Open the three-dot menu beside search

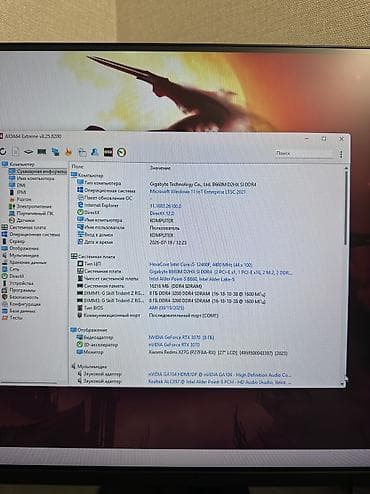341,154
